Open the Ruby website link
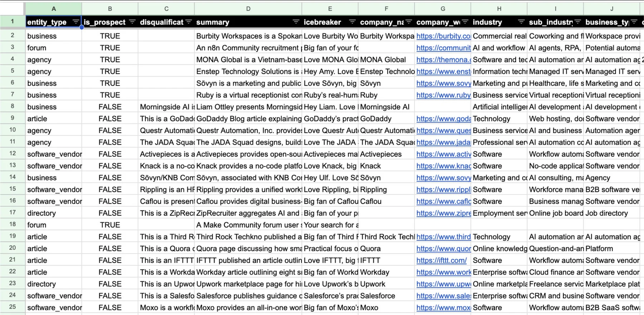Viewport: 644px width, 315px height. 443,95
